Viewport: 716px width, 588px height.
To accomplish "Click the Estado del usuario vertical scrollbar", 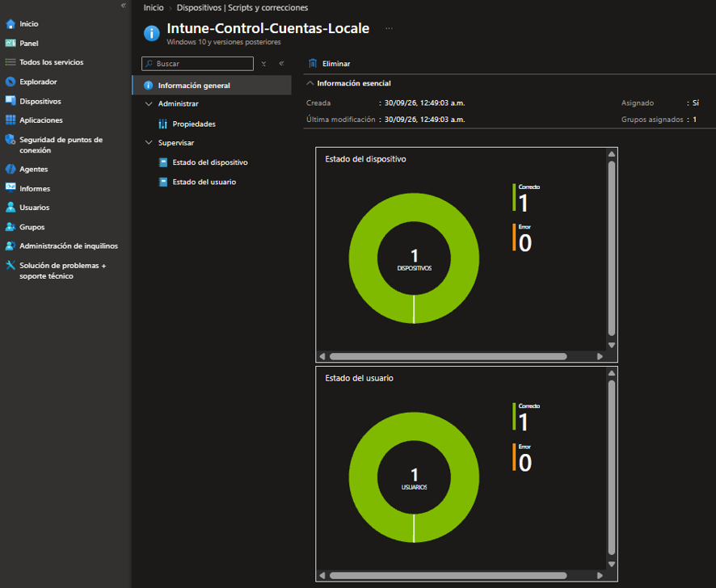I will coord(612,468).
